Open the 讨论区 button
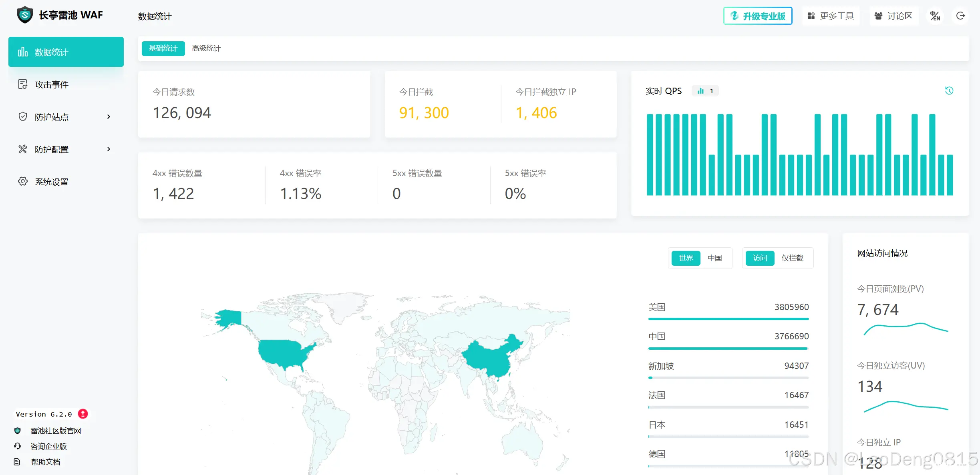 tap(894, 16)
